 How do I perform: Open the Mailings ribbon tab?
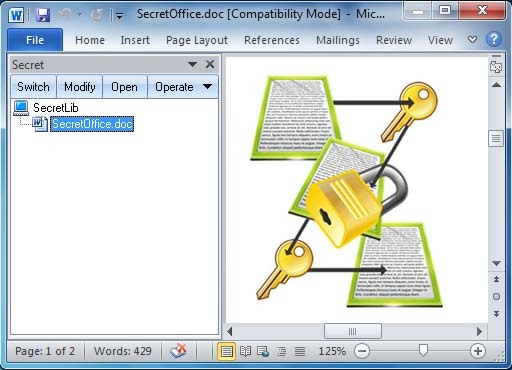click(x=338, y=40)
